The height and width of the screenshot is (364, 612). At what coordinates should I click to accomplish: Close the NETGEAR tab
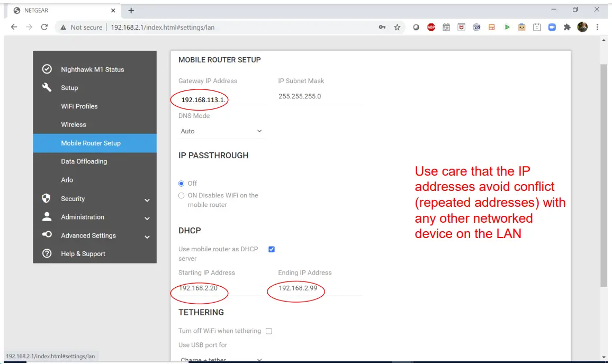coord(113,11)
